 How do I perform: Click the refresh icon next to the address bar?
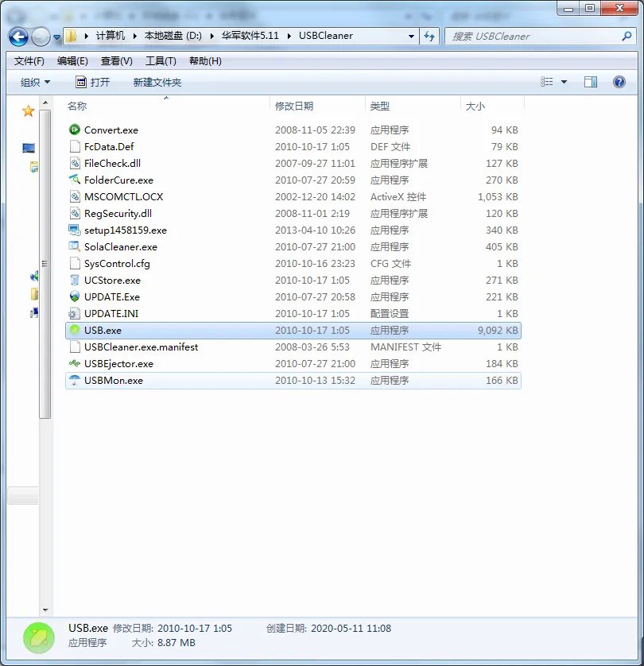point(429,36)
